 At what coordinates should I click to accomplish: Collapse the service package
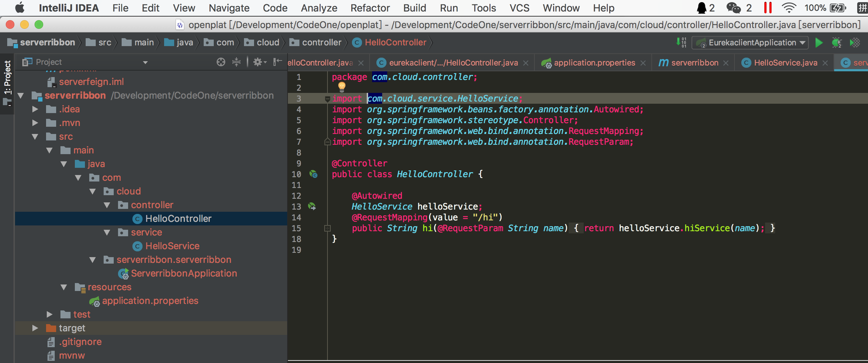tap(107, 233)
